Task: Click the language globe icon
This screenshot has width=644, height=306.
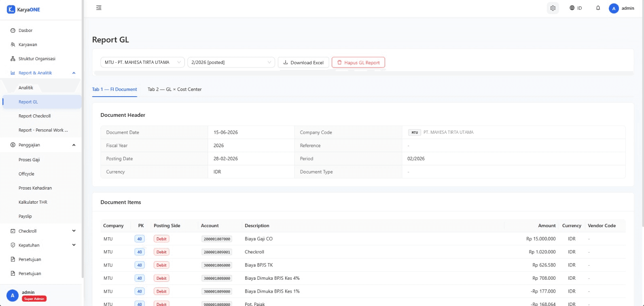Action: [x=572, y=8]
